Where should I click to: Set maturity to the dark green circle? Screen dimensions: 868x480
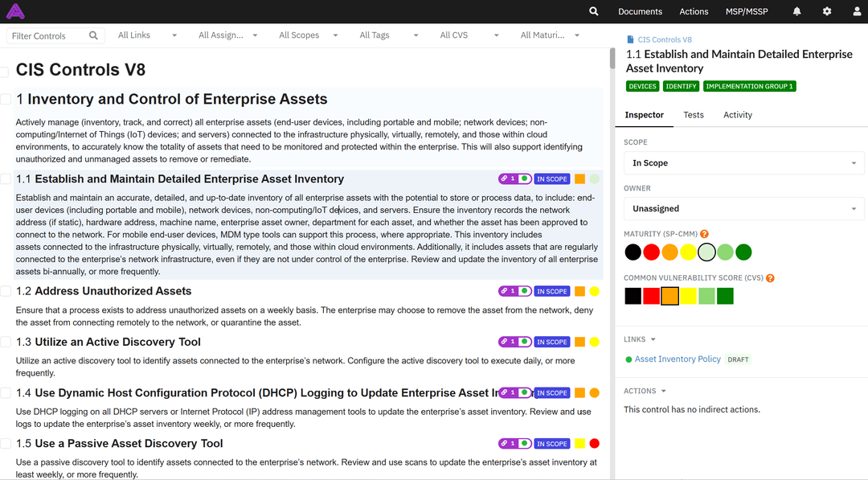coord(743,252)
